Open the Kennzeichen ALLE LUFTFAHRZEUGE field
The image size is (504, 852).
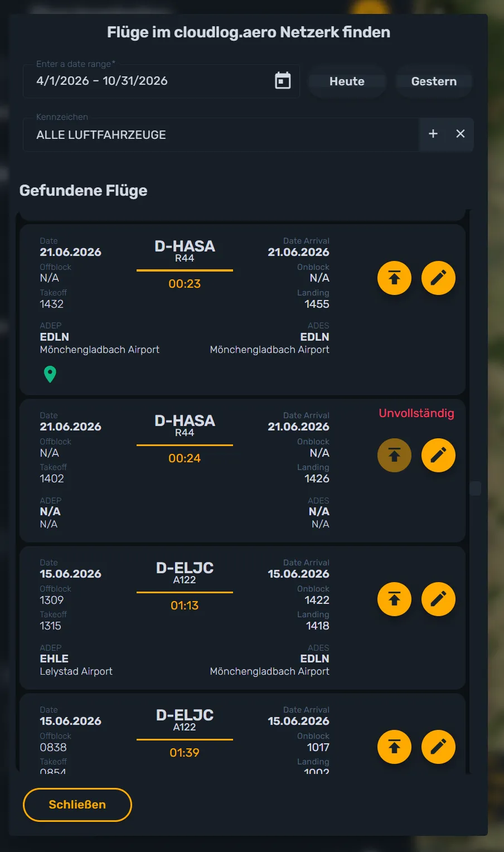[221, 134]
